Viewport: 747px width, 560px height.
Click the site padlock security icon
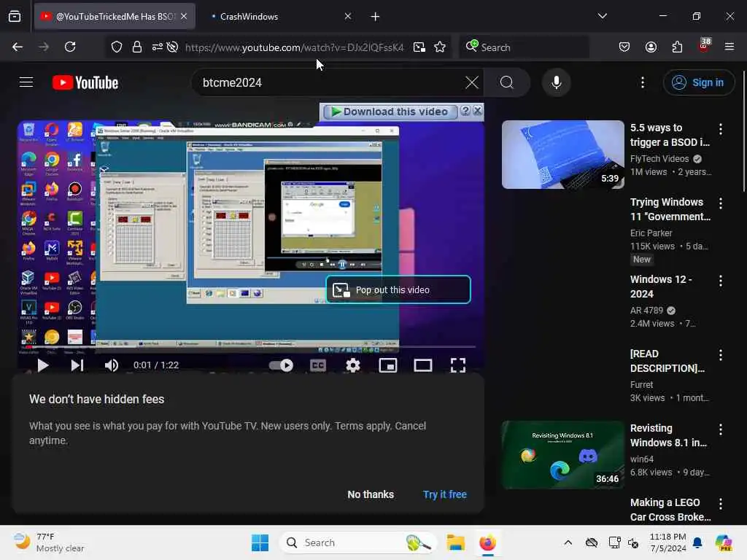[x=137, y=47]
